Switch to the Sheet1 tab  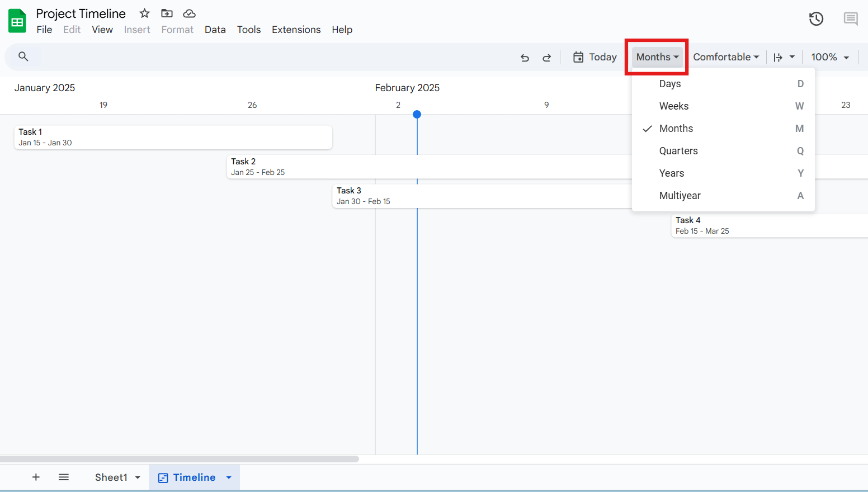[x=111, y=477]
